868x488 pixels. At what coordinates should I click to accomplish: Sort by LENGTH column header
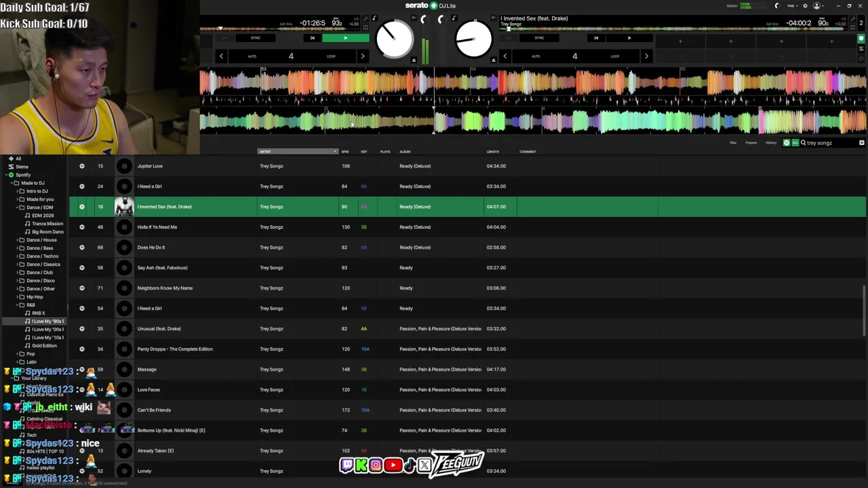[x=493, y=152]
